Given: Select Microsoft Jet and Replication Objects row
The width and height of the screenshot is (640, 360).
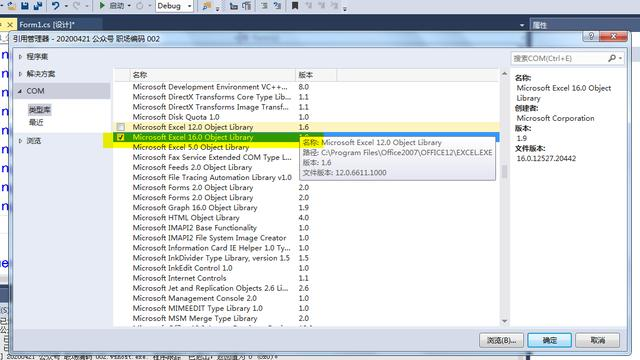Looking at the screenshot, I should point(306,288).
